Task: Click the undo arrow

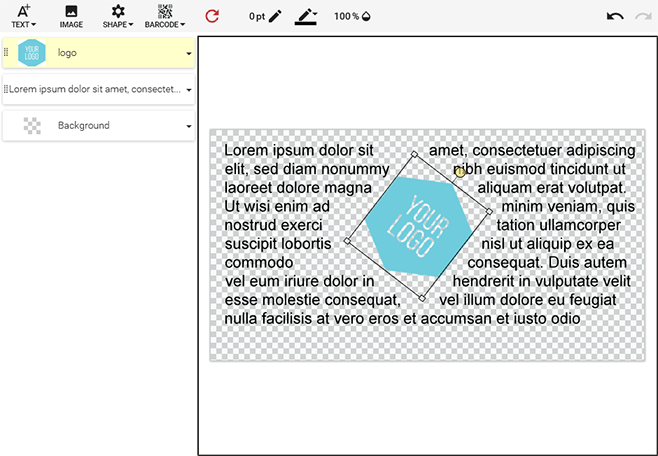Action: click(x=615, y=17)
